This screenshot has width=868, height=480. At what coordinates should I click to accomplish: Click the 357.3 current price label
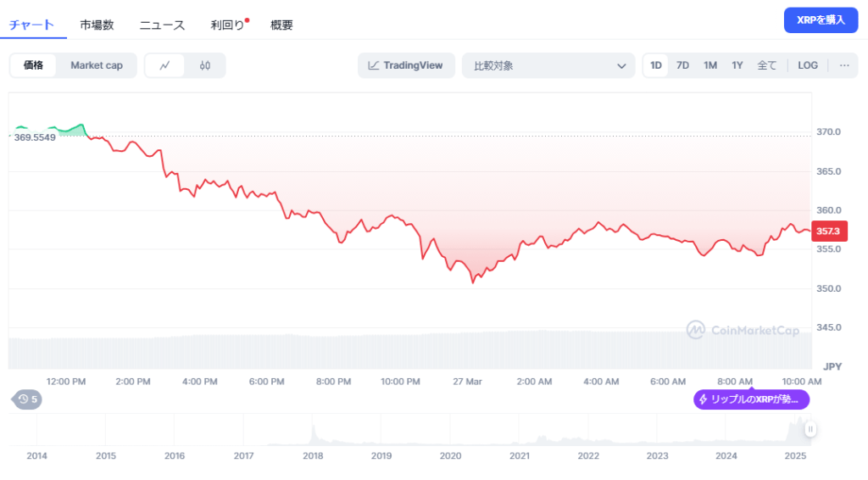point(827,231)
